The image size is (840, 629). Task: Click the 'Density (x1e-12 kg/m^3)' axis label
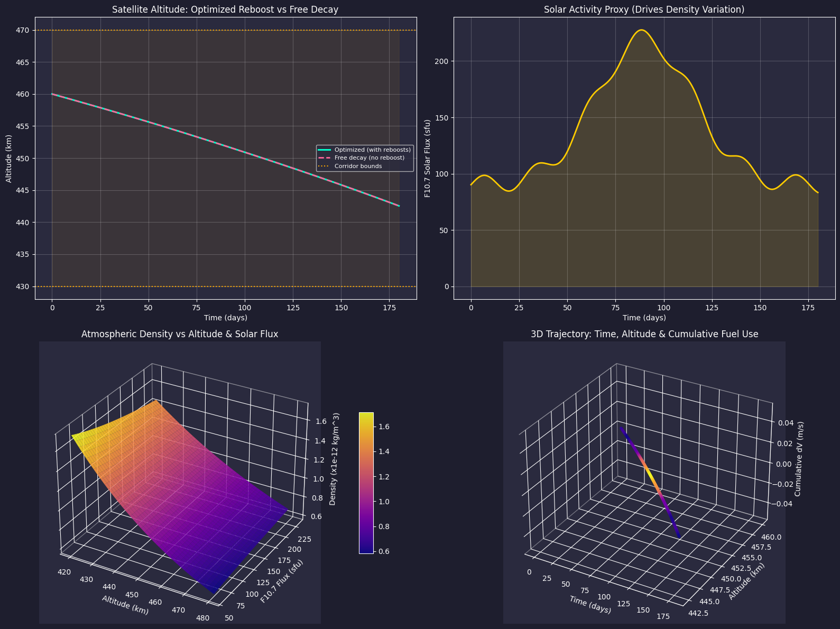click(x=333, y=460)
